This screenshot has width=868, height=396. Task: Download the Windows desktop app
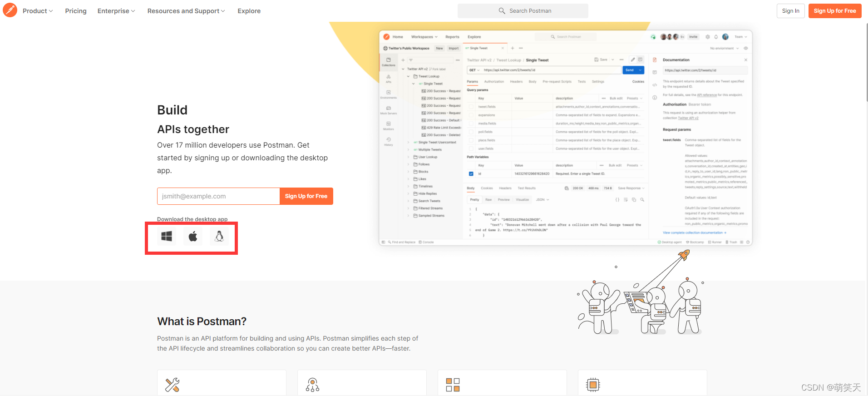[x=167, y=236]
